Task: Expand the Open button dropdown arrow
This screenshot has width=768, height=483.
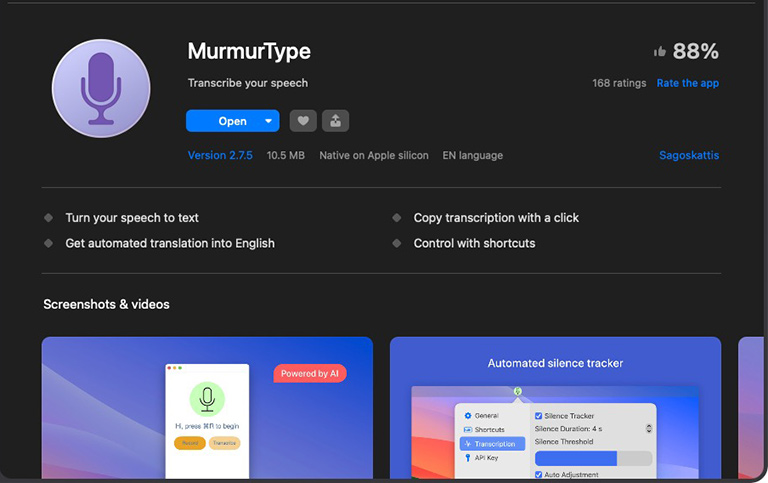Action: click(x=268, y=121)
